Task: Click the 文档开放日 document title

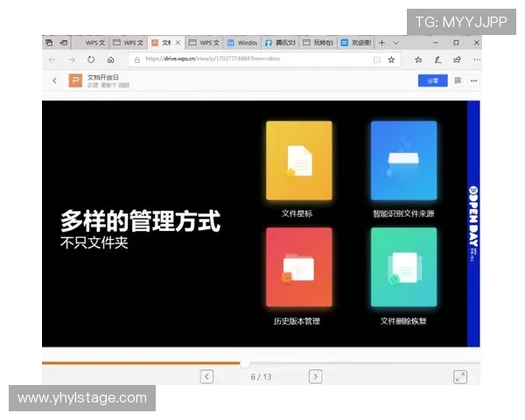Action: click(x=103, y=77)
